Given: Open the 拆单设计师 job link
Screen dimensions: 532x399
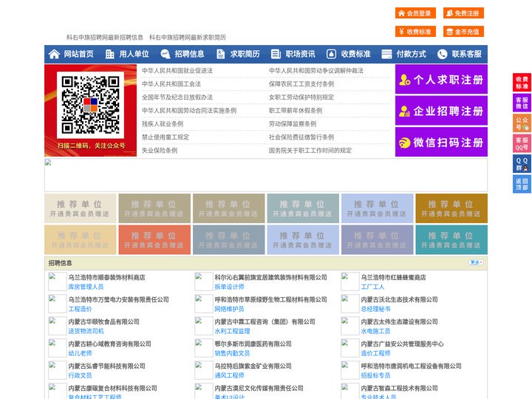Looking at the screenshot, I should coord(229,287).
